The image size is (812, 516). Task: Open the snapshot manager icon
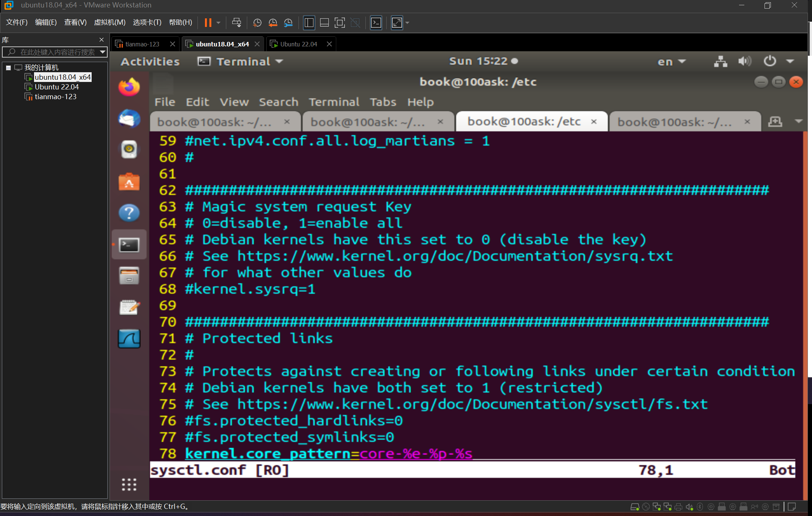[288, 23]
